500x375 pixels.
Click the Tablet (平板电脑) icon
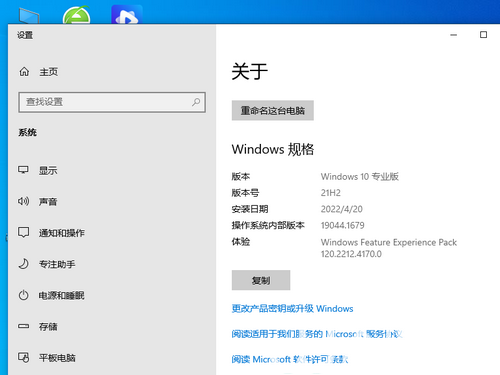click(23, 357)
